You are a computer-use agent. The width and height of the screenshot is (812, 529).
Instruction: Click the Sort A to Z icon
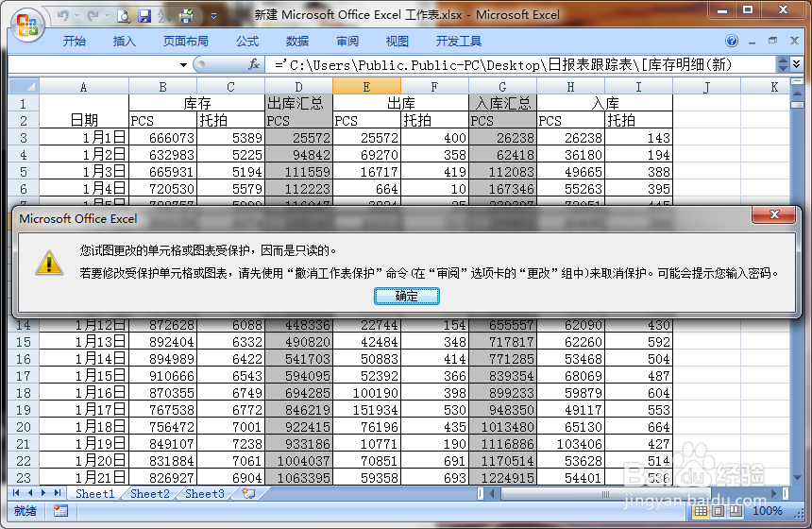coord(164,16)
